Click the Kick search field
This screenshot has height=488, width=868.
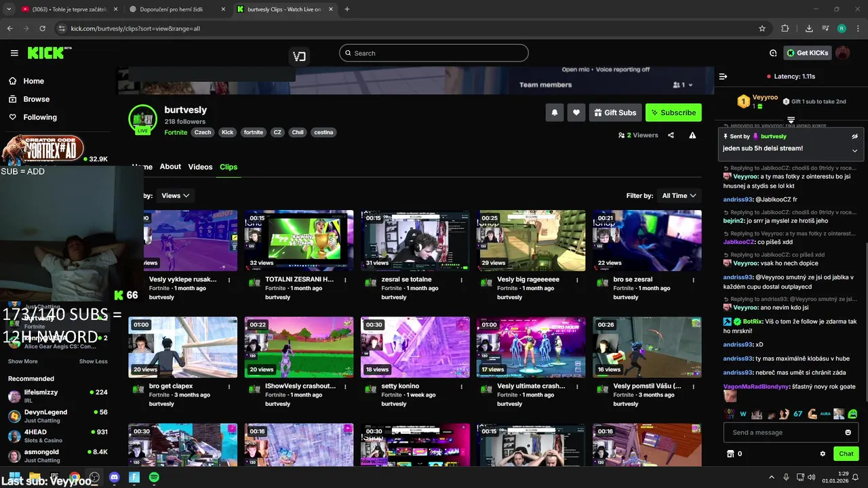coord(434,53)
